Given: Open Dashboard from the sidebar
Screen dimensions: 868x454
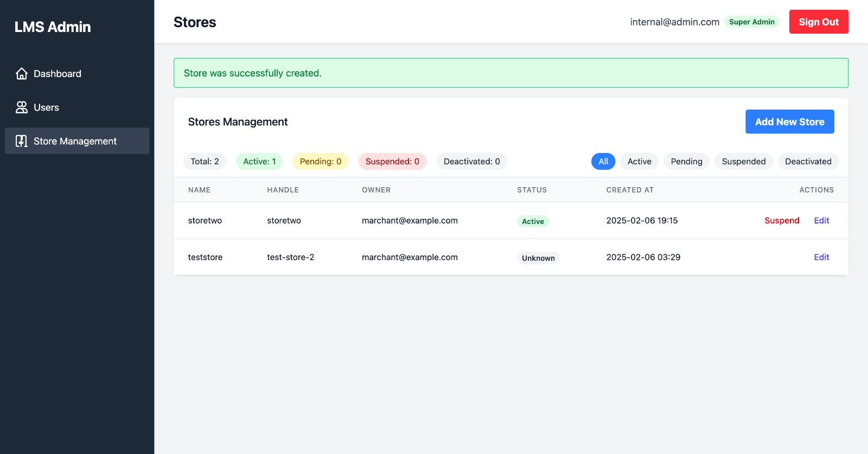Looking at the screenshot, I should point(77,74).
